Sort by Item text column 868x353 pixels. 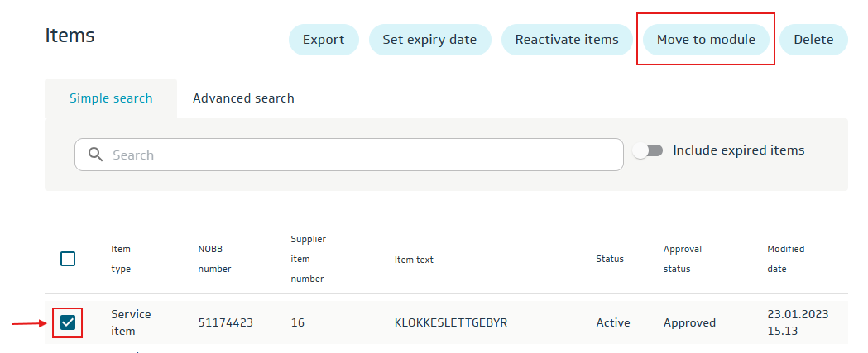pos(414,260)
